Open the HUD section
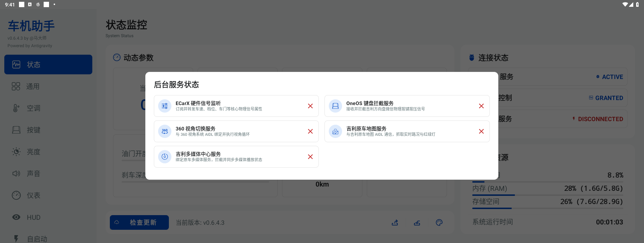644x243 pixels. 48,217
